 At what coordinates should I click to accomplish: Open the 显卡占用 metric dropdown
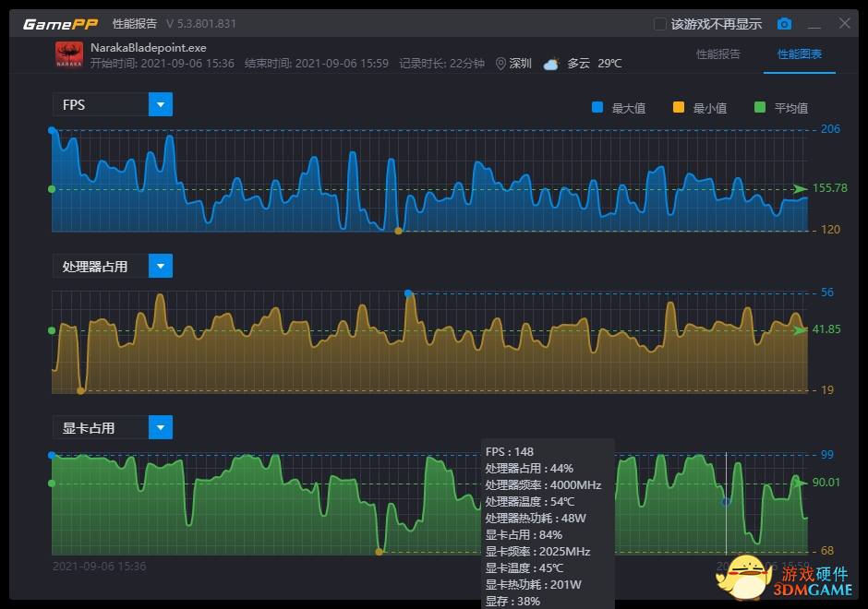161,428
